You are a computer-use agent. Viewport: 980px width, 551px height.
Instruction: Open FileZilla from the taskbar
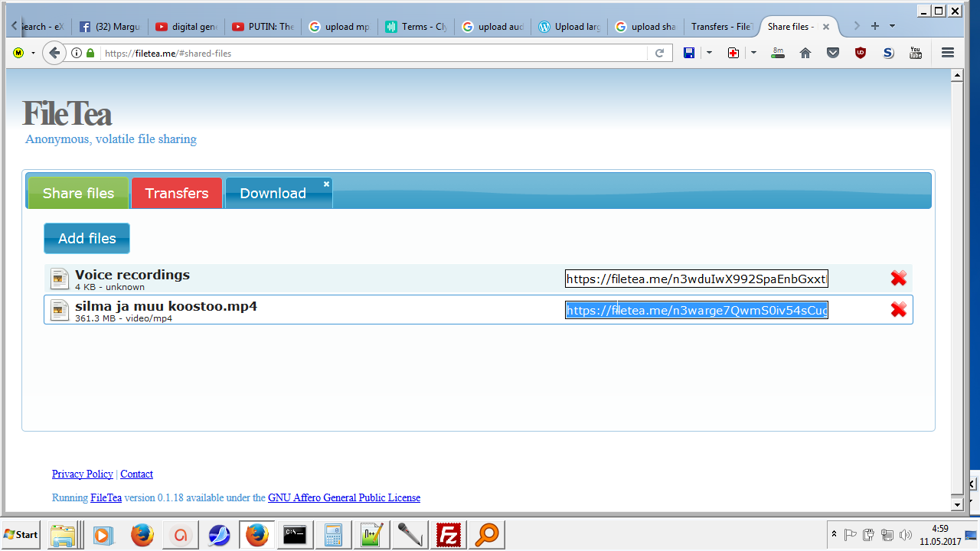[x=448, y=535]
